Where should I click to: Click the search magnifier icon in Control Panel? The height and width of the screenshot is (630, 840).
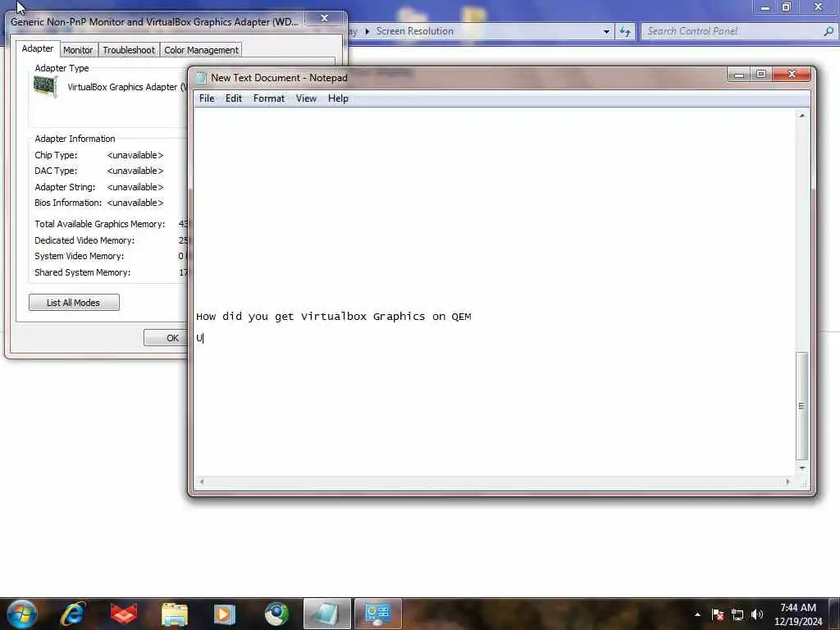(x=829, y=31)
